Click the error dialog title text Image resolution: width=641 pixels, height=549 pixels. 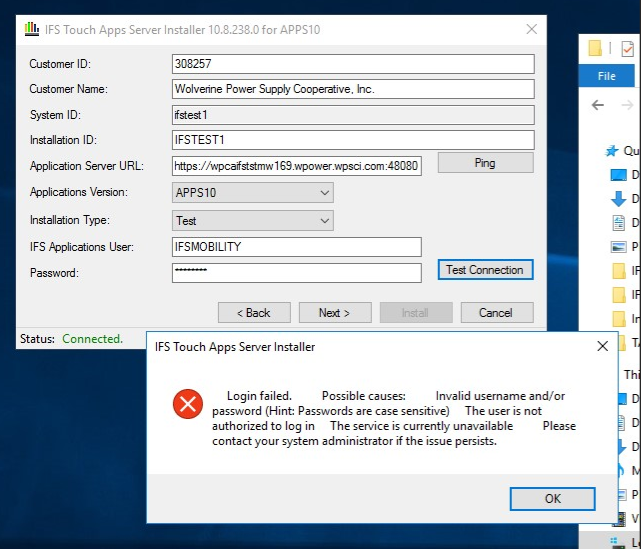click(235, 347)
